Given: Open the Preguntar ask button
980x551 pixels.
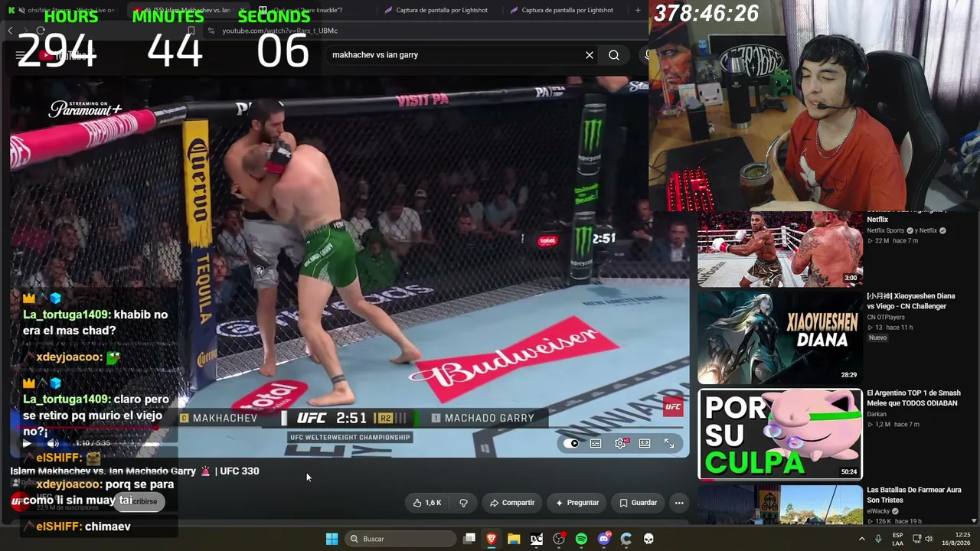Looking at the screenshot, I should [577, 503].
